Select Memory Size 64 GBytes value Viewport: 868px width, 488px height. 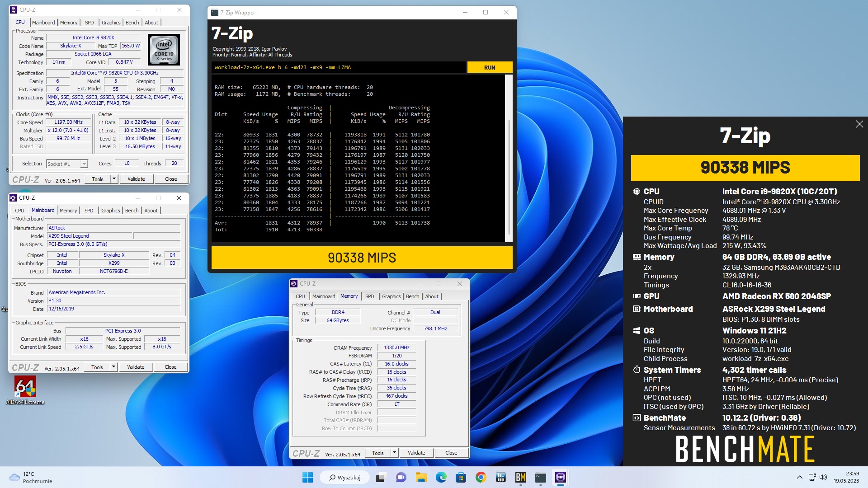point(338,320)
